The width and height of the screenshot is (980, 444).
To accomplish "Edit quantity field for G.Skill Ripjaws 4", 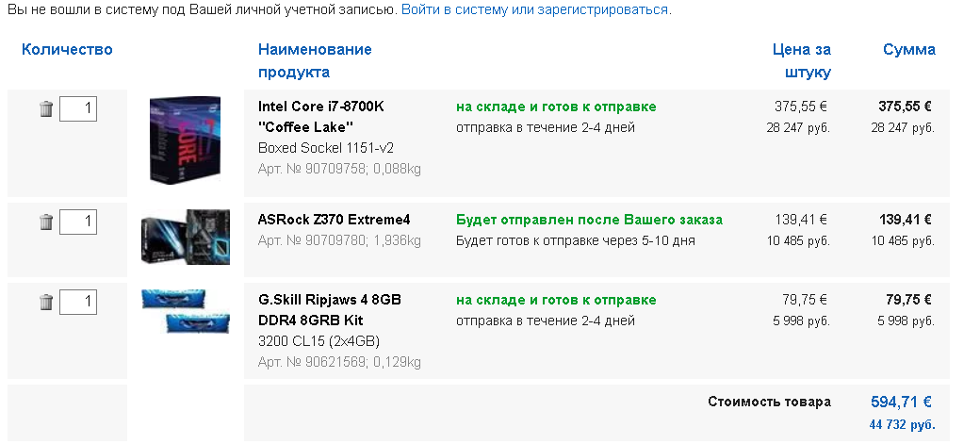I will [78, 302].
